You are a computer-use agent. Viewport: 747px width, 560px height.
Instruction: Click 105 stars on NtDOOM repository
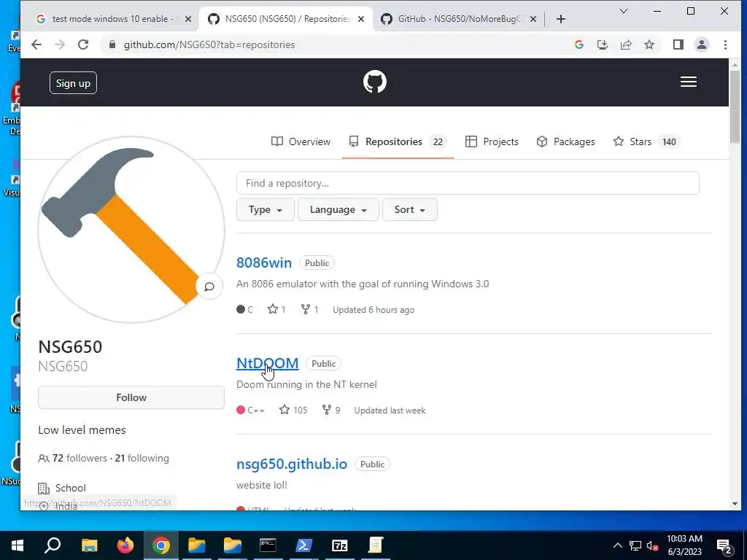coord(293,410)
